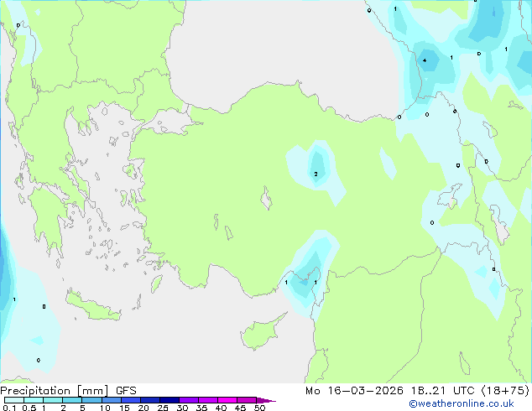Screen dimensions: 532x411
Task: Click the legend value '0.5'
Action: point(29,408)
